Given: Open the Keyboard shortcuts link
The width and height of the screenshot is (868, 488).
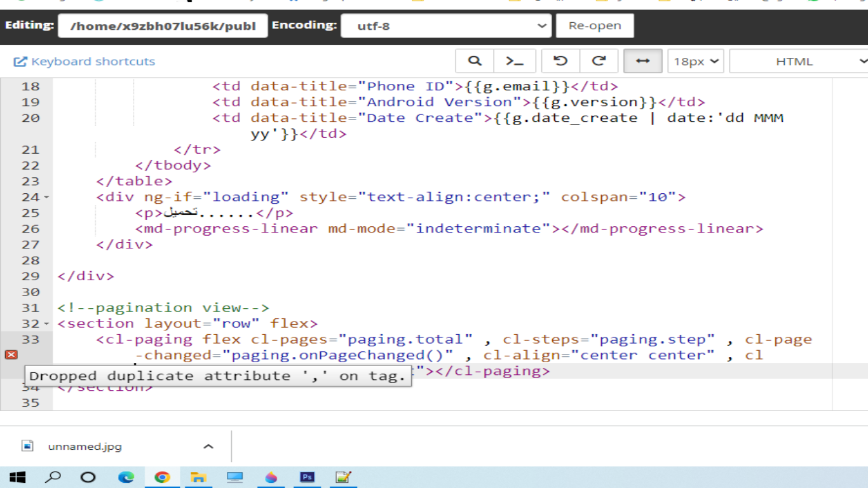Looking at the screenshot, I should [x=85, y=62].
